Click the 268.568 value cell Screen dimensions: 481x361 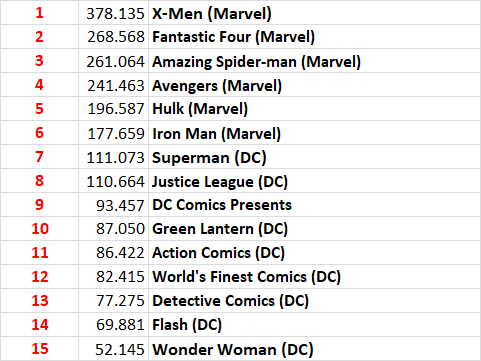(x=113, y=37)
